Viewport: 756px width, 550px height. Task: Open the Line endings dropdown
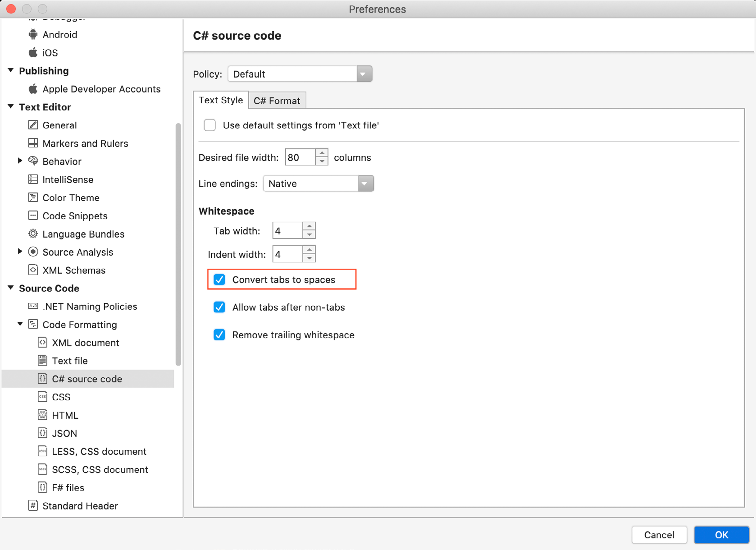point(319,183)
